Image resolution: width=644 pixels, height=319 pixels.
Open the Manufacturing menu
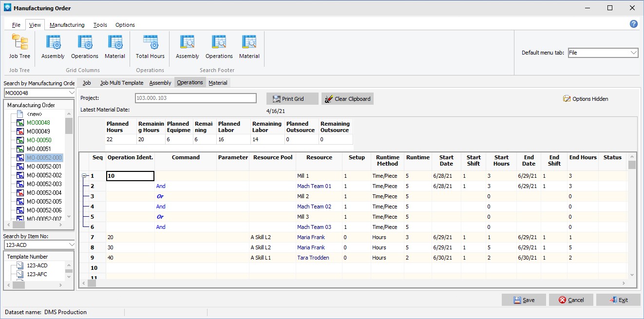(67, 25)
